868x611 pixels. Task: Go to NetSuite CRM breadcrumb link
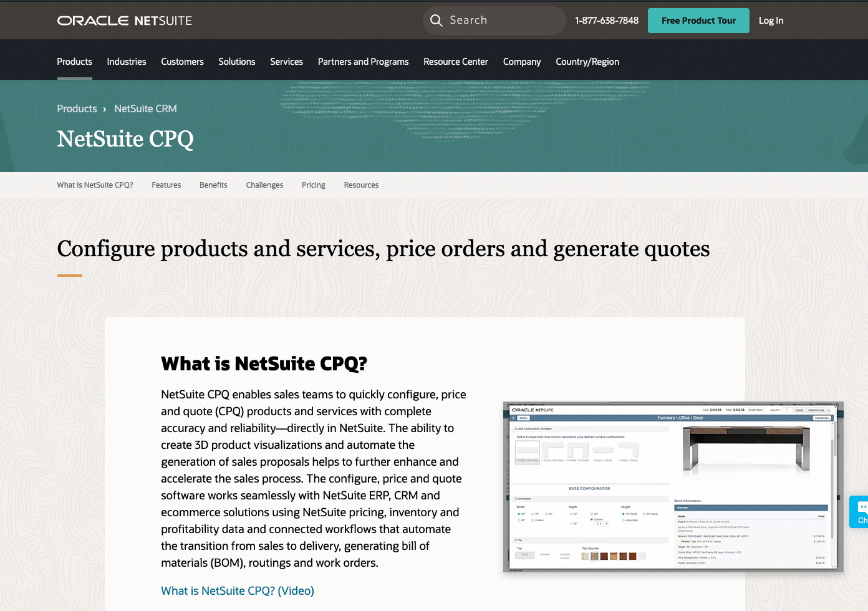click(145, 108)
